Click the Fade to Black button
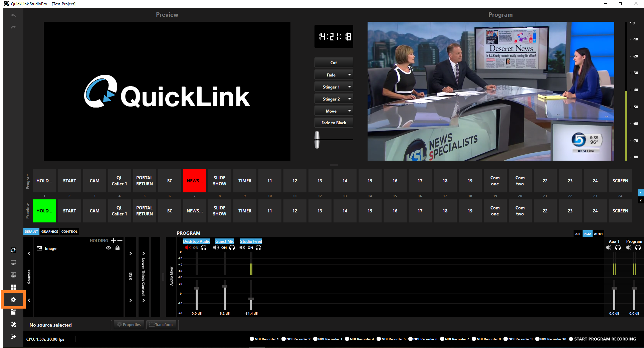This screenshot has height=348, width=644. tap(334, 123)
